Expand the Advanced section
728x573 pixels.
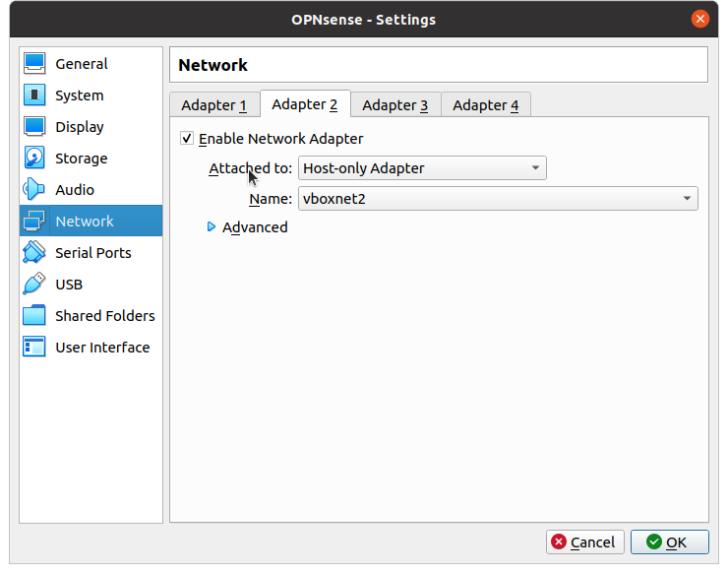tap(248, 227)
